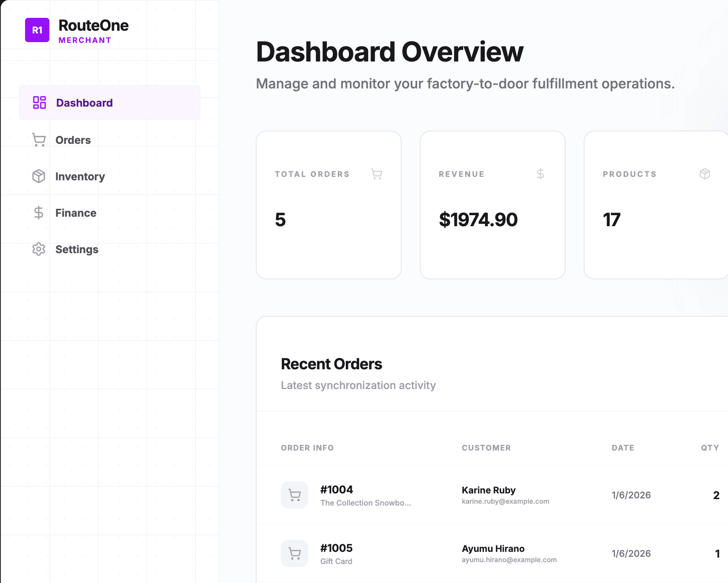Click the shopping cart icon beside Orders

click(x=39, y=139)
